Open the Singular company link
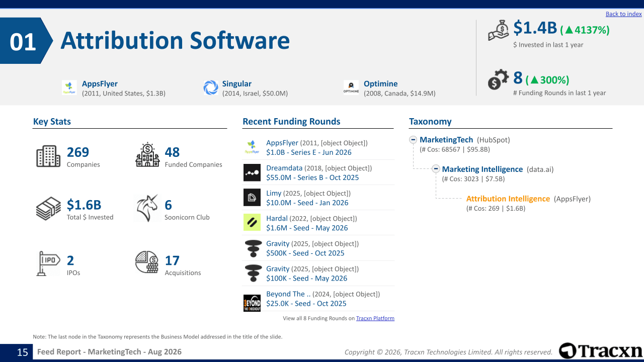 click(236, 84)
